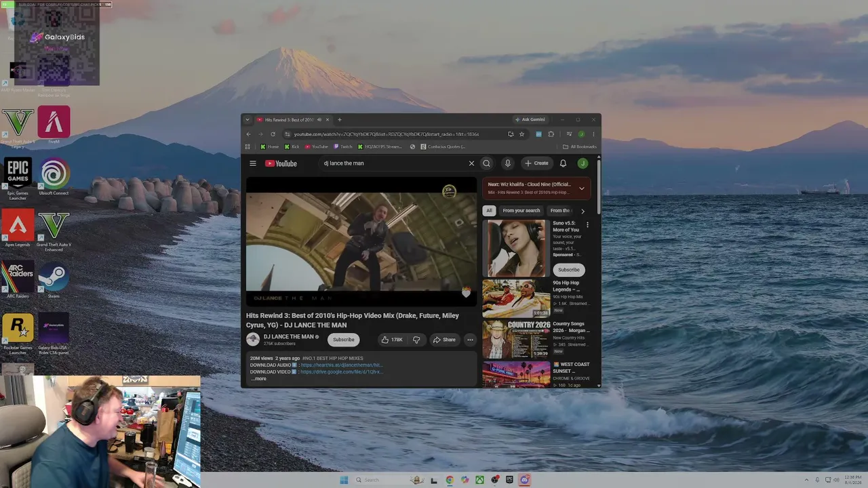Select the FiveM desktop shortcut

click(x=54, y=125)
